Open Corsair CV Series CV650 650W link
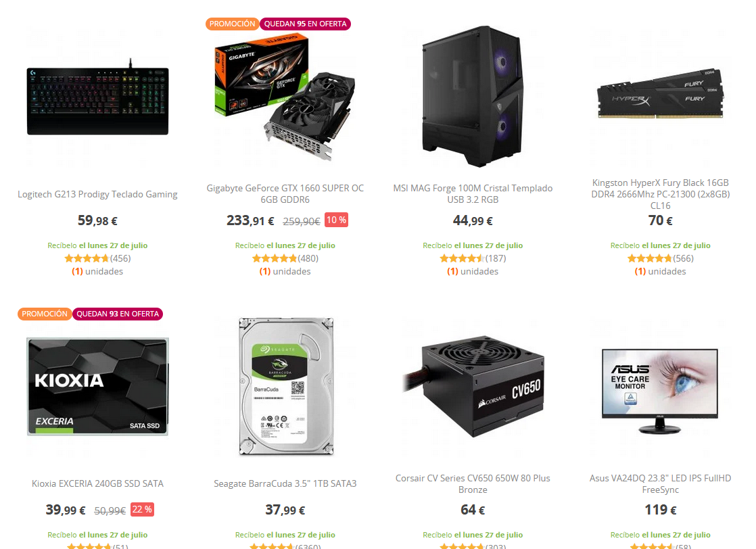 pyautogui.click(x=473, y=483)
